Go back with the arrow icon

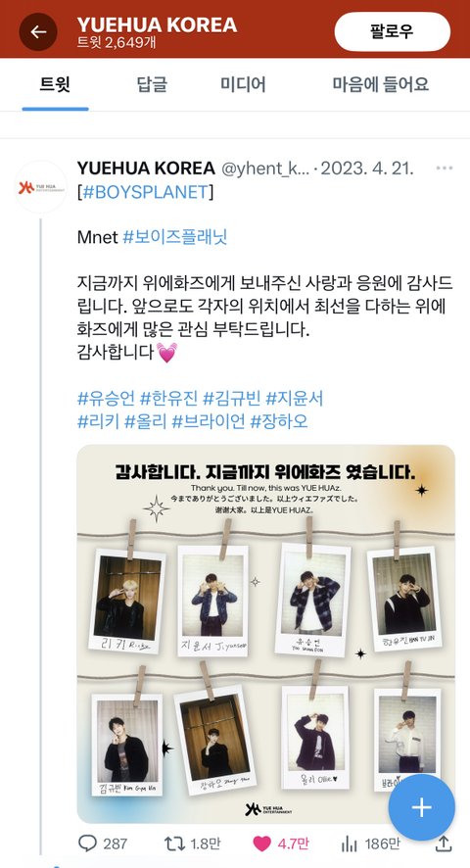[x=38, y=31]
